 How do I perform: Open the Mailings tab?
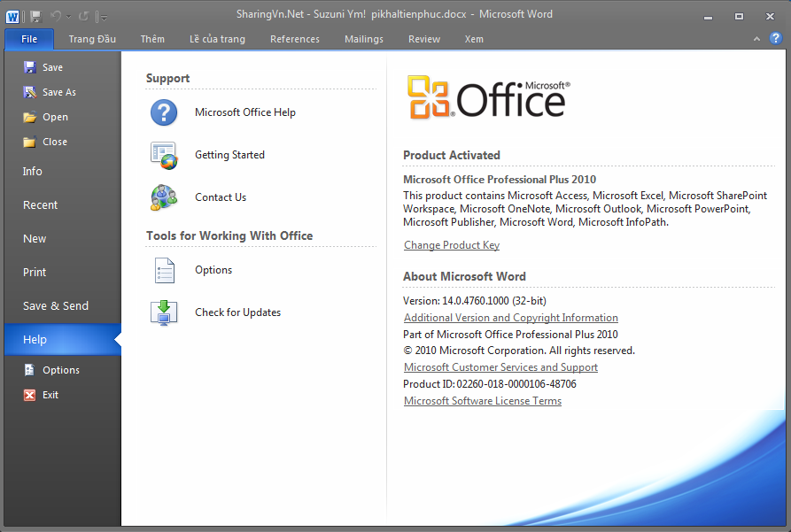[x=364, y=39]
